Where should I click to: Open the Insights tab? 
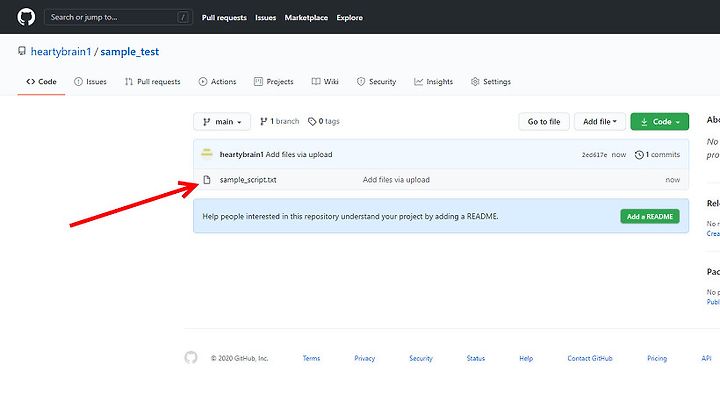point(433,82)
